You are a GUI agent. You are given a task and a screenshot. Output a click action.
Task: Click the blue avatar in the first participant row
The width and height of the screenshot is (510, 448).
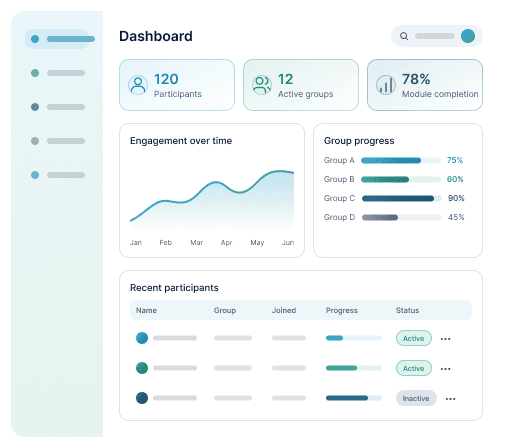pos(142,338)
